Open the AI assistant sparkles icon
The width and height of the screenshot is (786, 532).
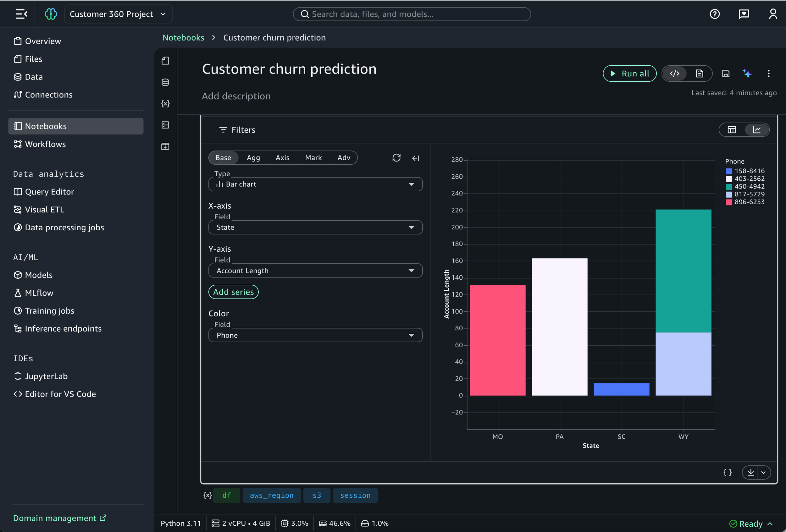747,73
